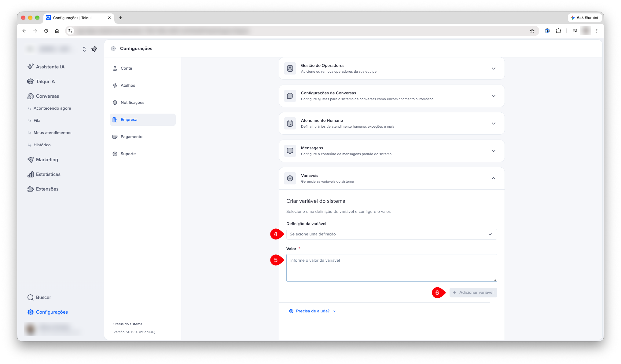Expand the Mensagens section
621x364 pixels.
[391, 151]
